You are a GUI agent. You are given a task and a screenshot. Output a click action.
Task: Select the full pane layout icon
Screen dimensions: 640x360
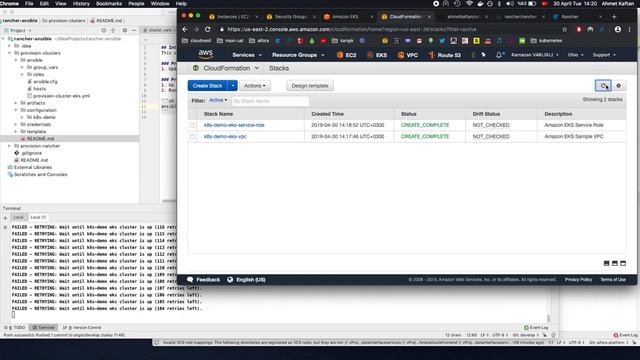pyautogui.click(x=623, y=263)
